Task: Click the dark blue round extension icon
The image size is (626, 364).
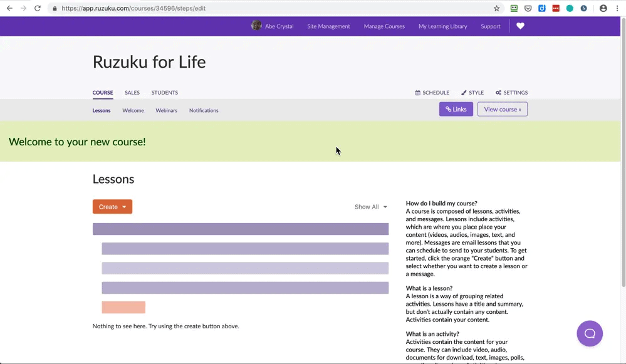Action: 583,8
